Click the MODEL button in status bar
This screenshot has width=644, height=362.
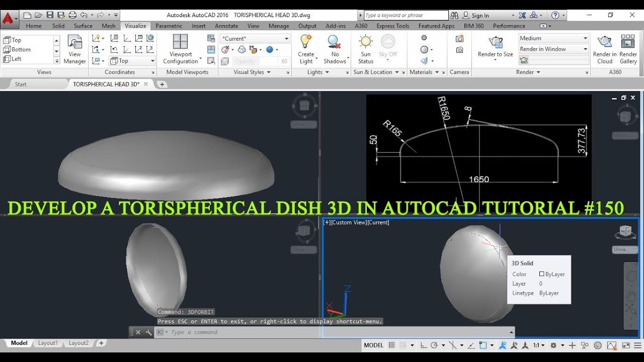(373, 345)
